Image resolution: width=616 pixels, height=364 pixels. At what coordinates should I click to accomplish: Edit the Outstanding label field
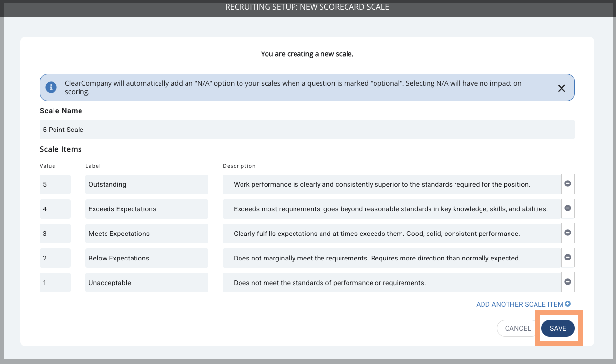click(147, 184)
